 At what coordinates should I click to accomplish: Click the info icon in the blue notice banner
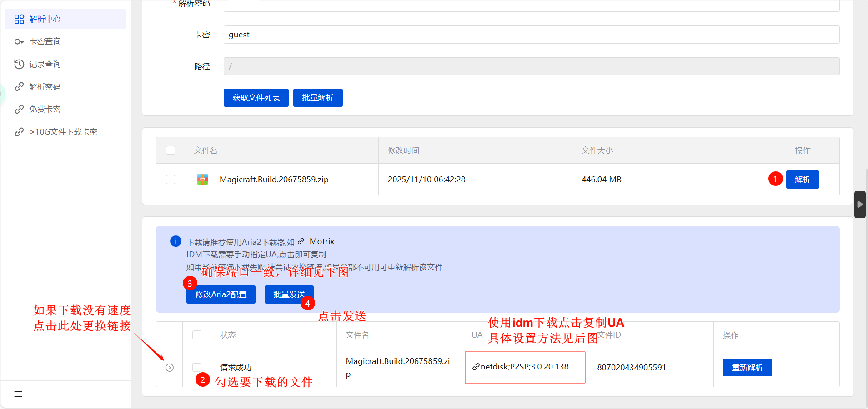[x=175, y=241]
